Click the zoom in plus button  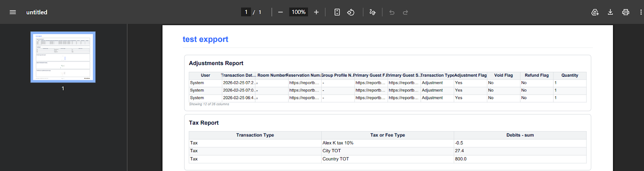316,12
